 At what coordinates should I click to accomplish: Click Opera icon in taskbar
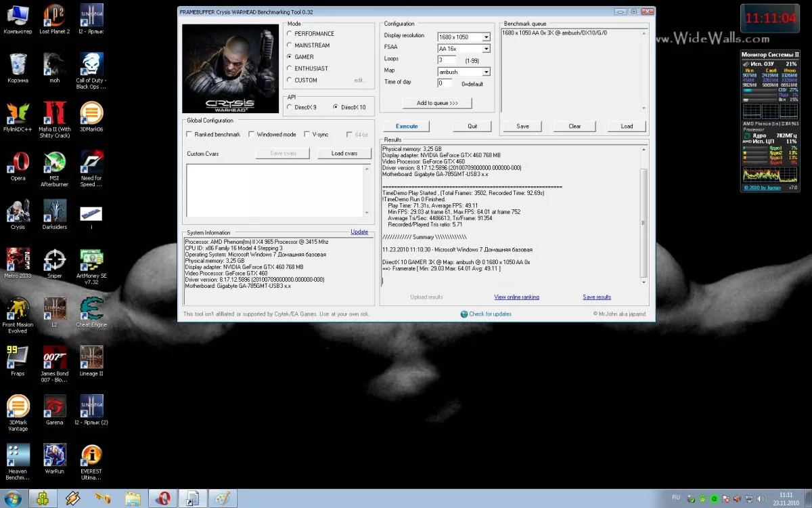coord(162,498)
